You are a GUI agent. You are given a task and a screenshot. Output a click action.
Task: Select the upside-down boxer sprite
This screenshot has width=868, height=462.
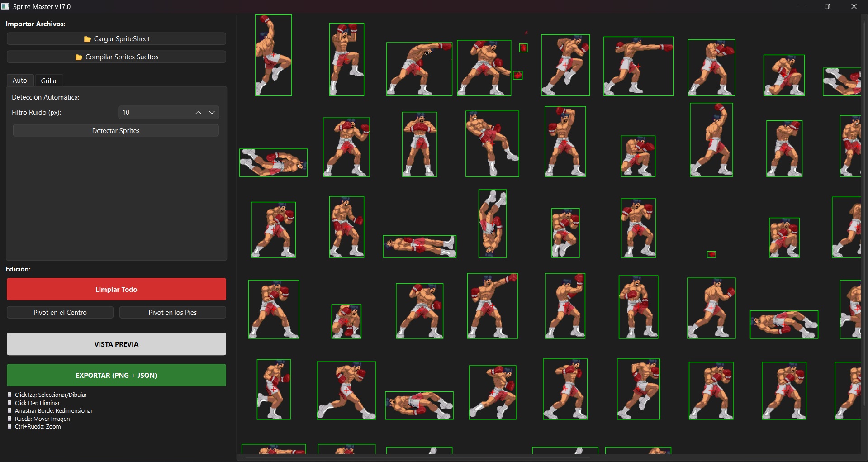pyautogui.click(x=493, y=224)
